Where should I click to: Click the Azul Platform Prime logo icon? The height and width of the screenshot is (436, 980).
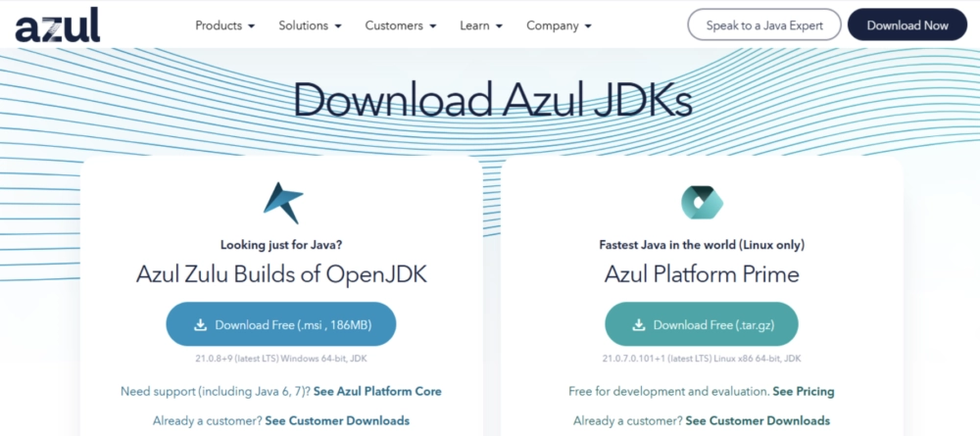coord(702,203)
